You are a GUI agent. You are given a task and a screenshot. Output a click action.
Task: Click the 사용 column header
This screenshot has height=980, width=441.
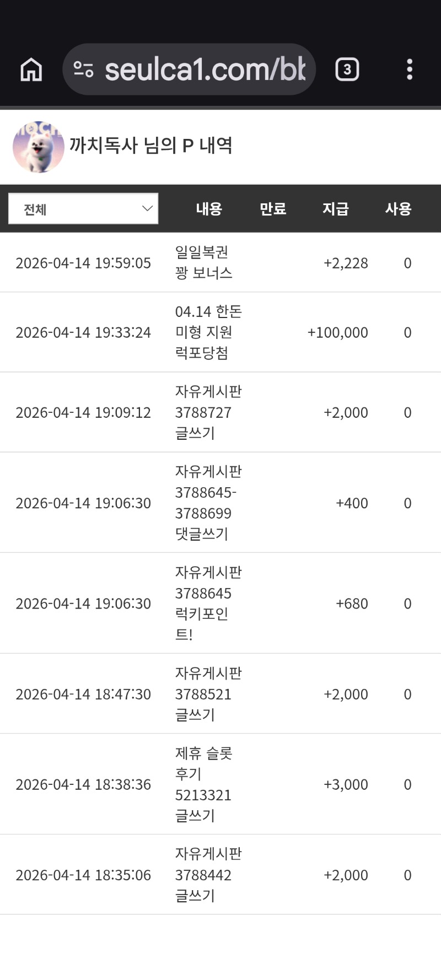coord(398,209)
